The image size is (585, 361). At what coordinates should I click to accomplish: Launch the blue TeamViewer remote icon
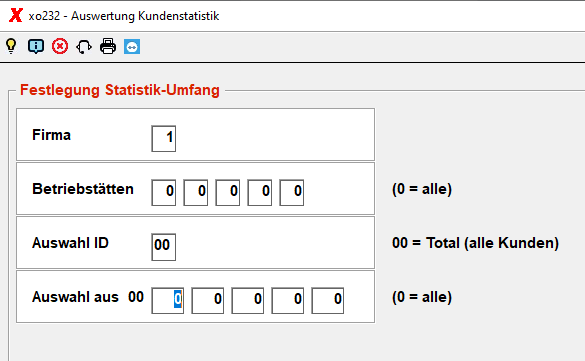pos(132,47)
